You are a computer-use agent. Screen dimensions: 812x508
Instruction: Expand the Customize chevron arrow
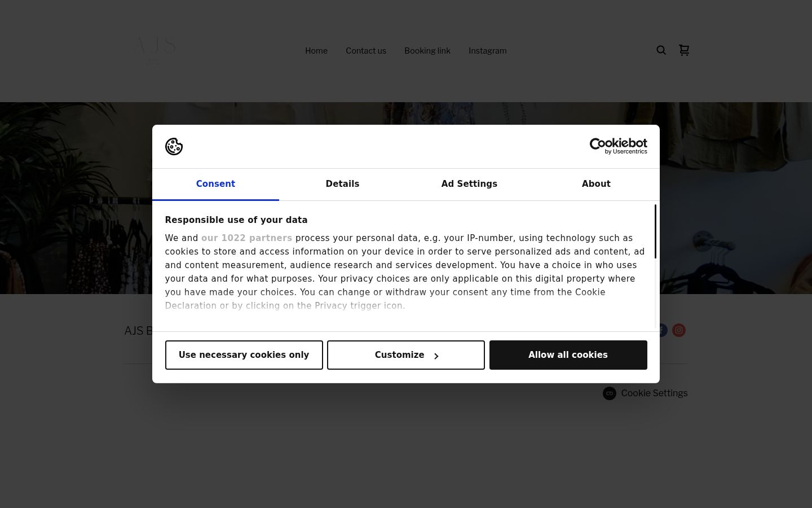click(436, 356)
